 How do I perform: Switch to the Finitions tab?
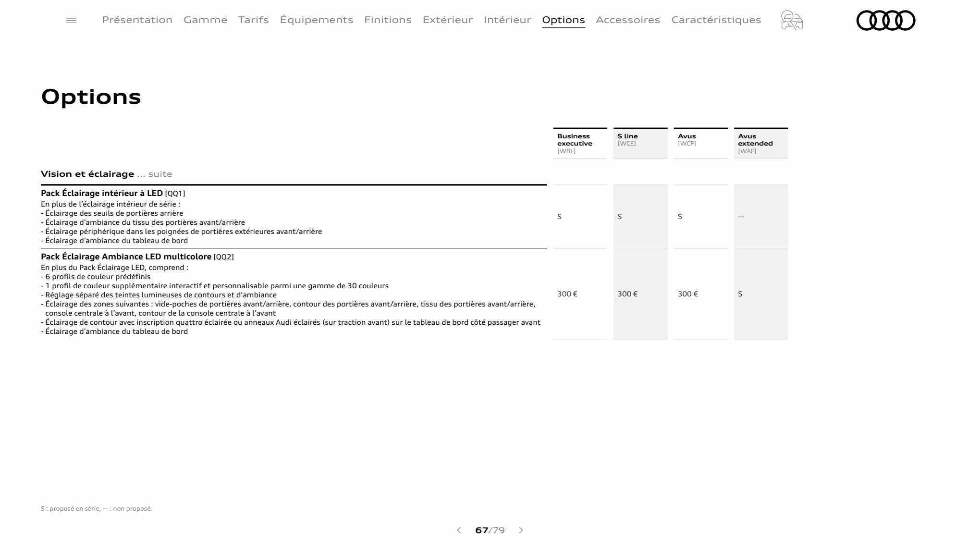click(x=388, y=20)
